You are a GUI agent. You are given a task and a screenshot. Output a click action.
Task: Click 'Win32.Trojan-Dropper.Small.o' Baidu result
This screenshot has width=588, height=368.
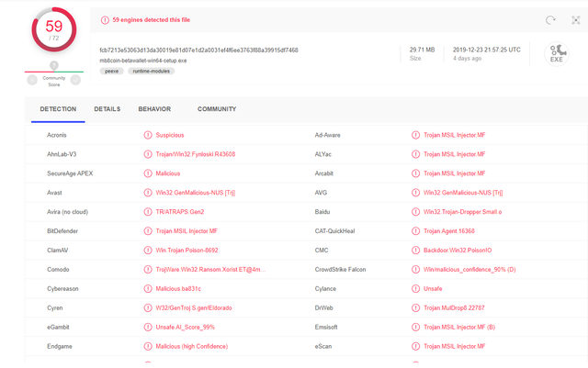coord(463,212)
